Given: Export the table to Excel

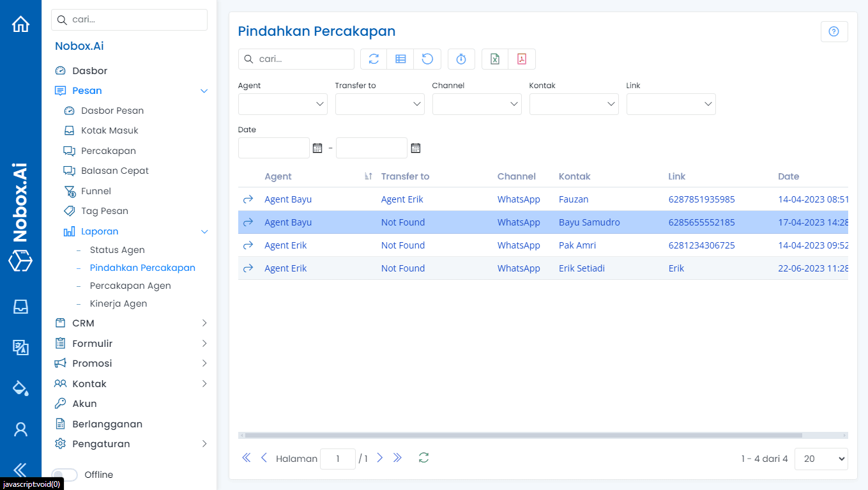Looking at the screenshot, I should pos(494,59).
